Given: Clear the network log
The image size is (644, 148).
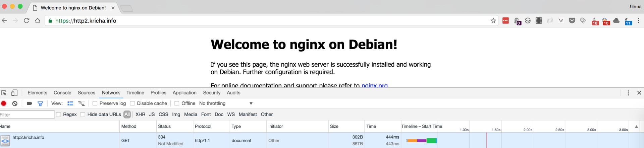Looking at the screenshot, I should tap(15, 103).
